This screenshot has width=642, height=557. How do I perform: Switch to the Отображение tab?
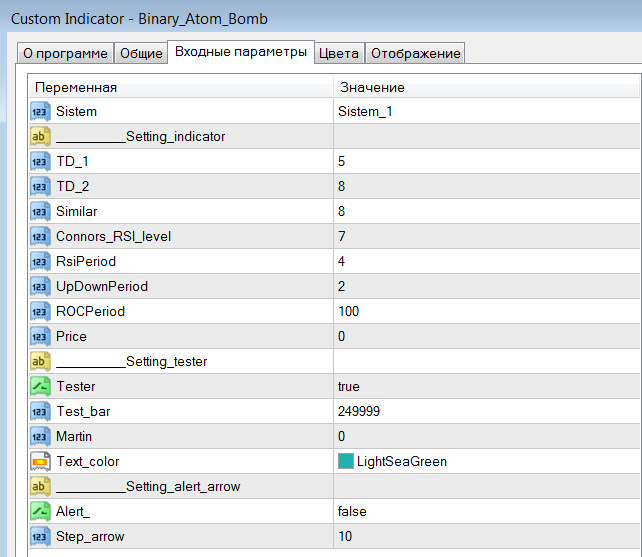click(416, 53)
